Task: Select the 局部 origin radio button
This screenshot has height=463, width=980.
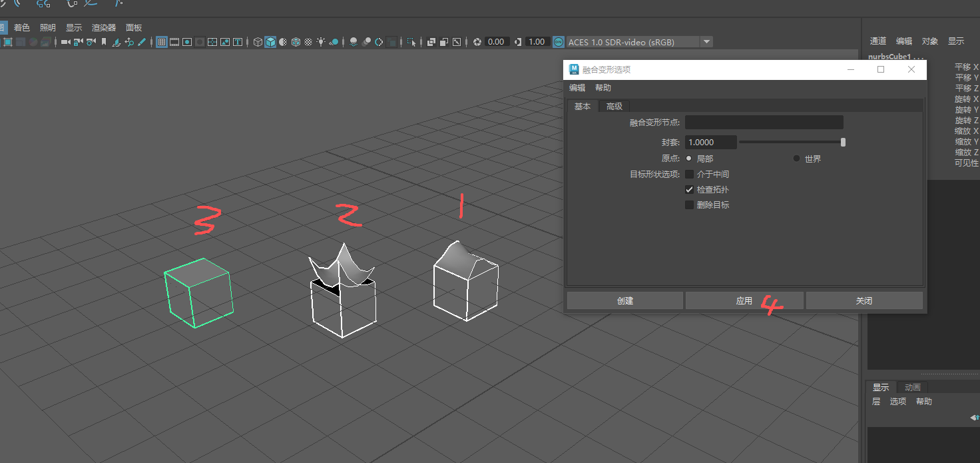Action: point(689,159)
